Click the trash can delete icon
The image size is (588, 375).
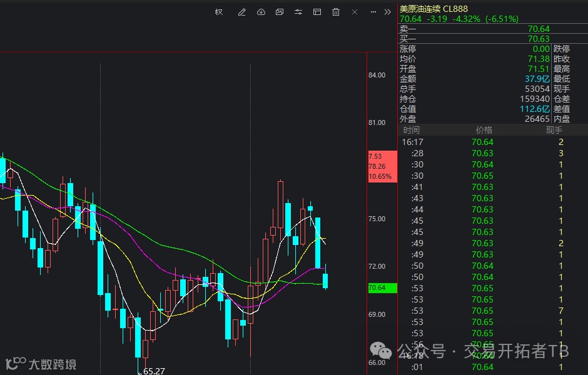pyautogui.click(x=336, y=12)
